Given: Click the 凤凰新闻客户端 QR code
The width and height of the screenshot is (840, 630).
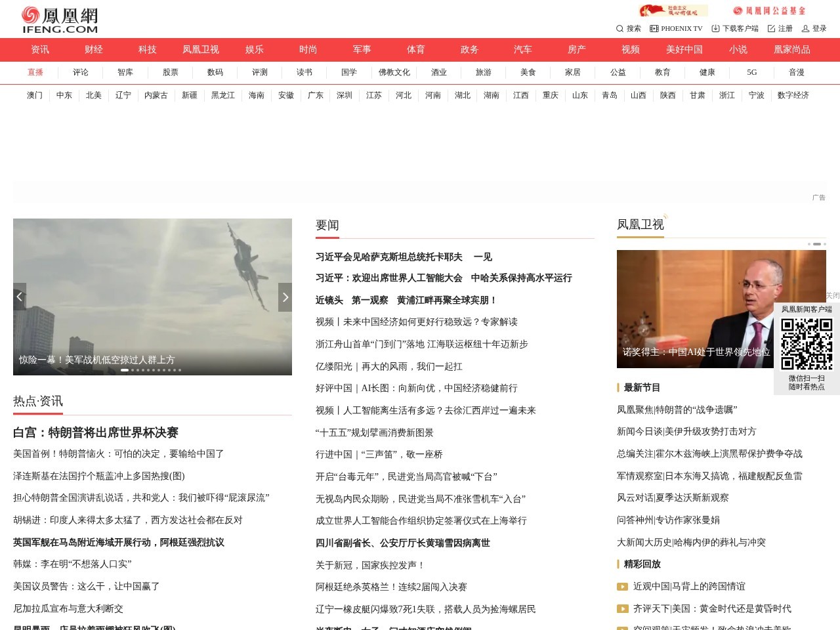Looking at the screenshot, I should point(807,344).
